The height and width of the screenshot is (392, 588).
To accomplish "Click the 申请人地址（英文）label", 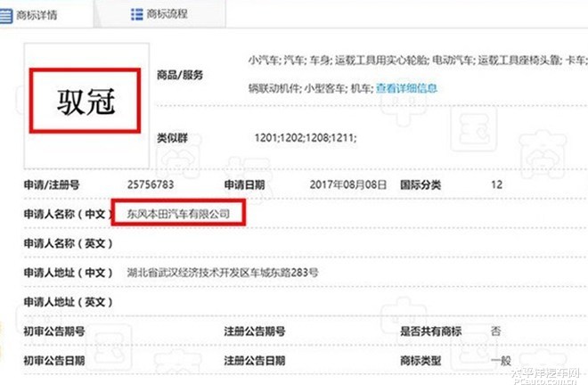I will click(69, 302).
